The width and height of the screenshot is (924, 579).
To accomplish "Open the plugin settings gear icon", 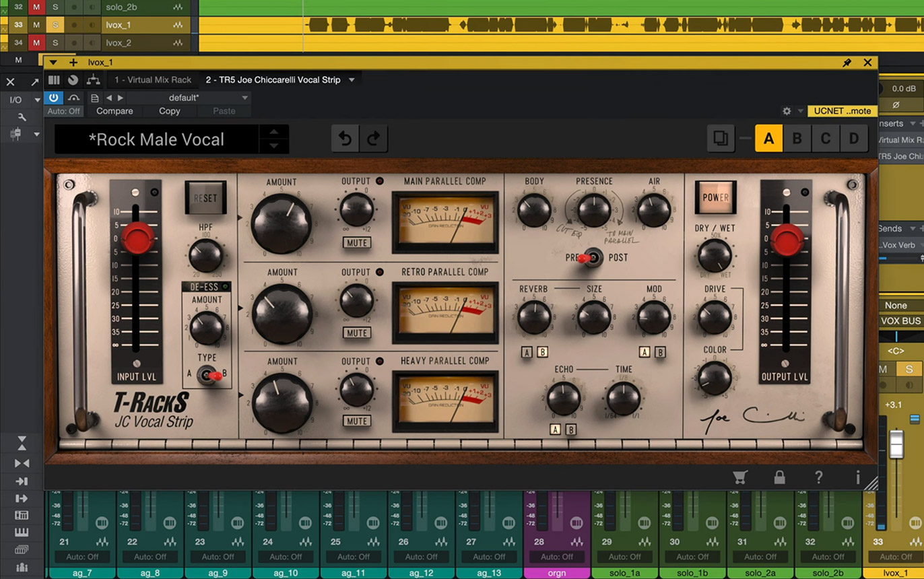I will click(x=786, y=111).
